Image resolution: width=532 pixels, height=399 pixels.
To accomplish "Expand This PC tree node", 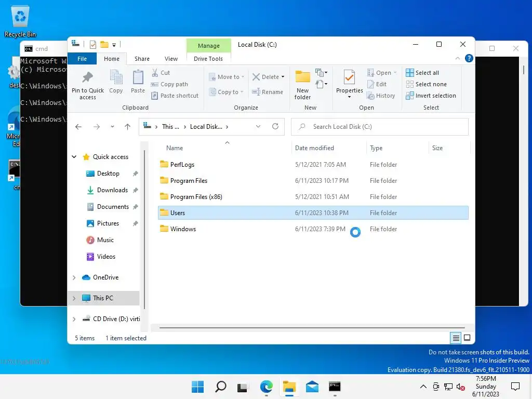I will pos(74,298).
